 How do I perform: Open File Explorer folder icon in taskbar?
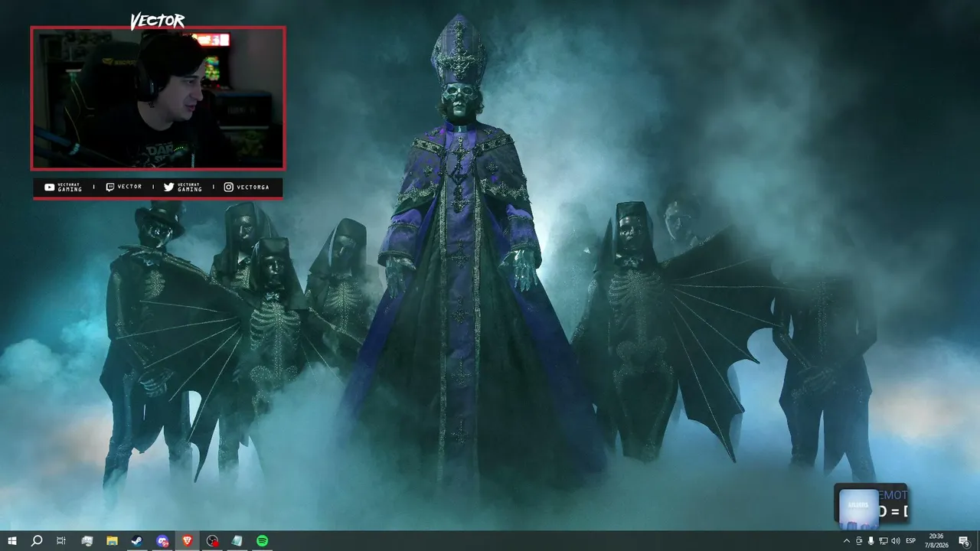click(x=112, y=541)
